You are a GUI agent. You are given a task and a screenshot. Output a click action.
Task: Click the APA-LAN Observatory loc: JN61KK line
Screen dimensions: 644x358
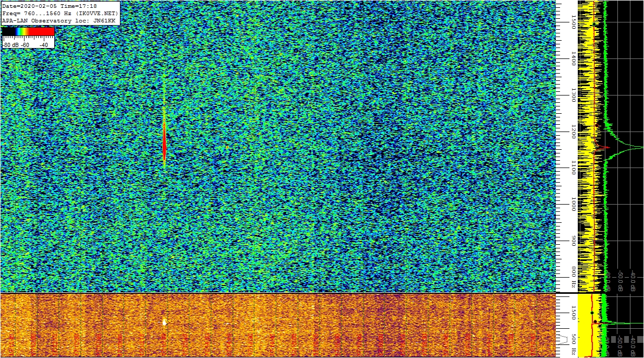pos(59,20)
